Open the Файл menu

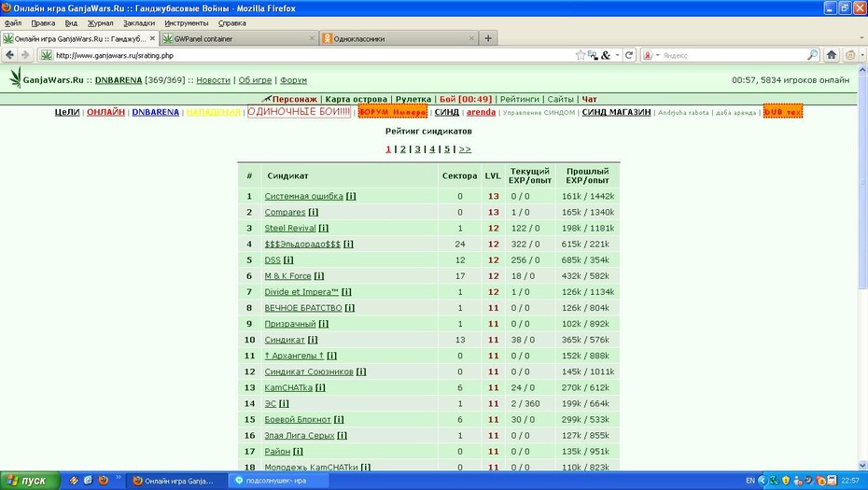[x=13, y=23]
